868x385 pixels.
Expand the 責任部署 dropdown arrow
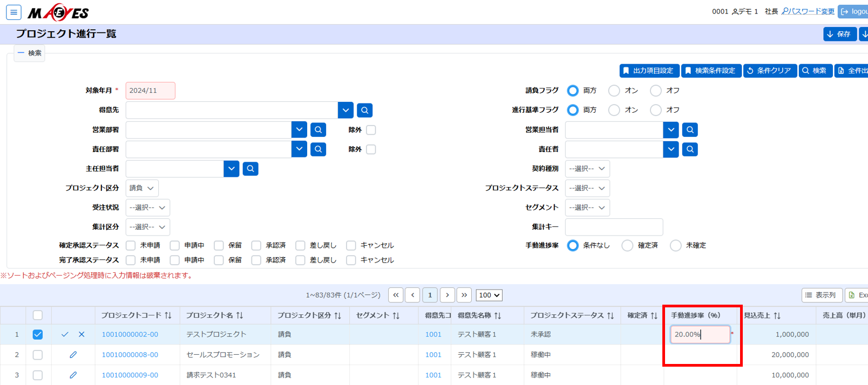click(x=299, y=149)
